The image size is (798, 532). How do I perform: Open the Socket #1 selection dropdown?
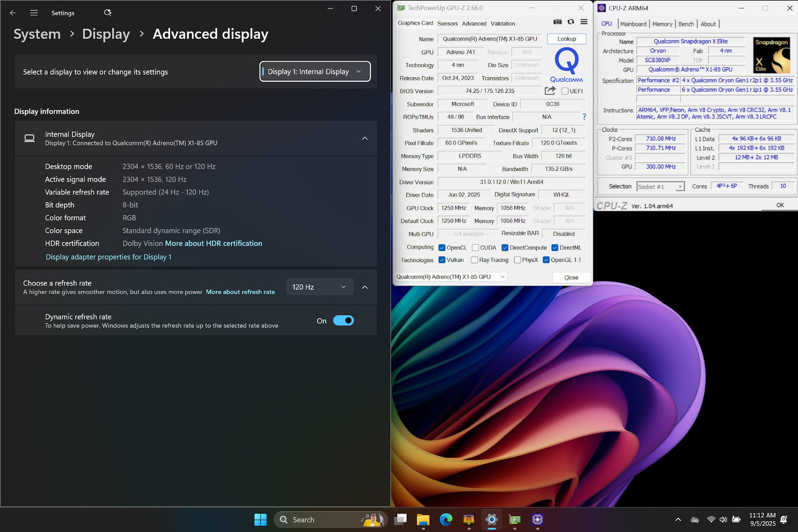pyautogui.click(x=660, y=186)
